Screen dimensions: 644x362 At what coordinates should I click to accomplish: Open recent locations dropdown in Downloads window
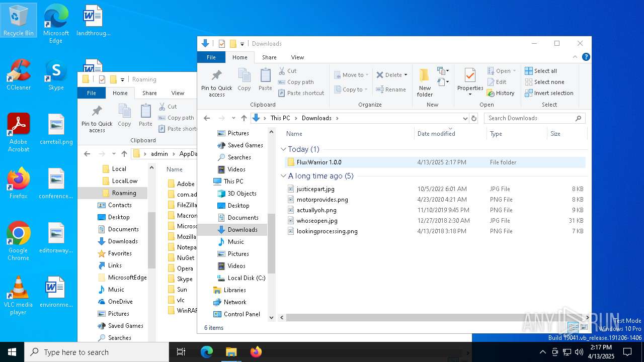tap(233, 118)
